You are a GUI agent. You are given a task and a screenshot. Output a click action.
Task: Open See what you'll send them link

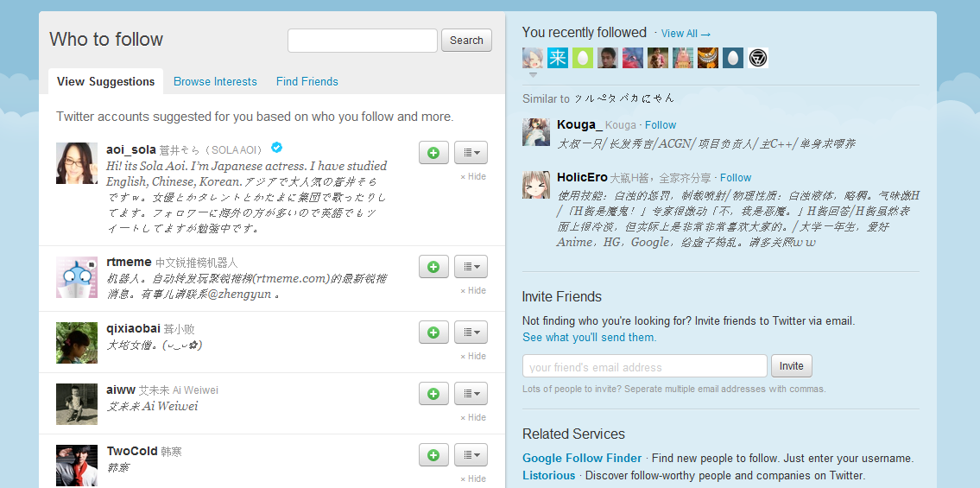coord(590,338)
